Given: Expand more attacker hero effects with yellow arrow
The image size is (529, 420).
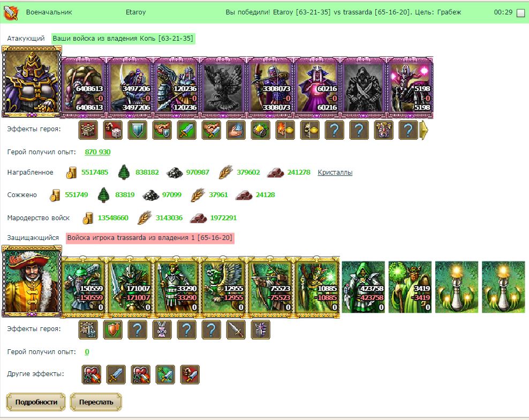Looking at the screenshot, I should pyautogui.click(x=424, y=130).
